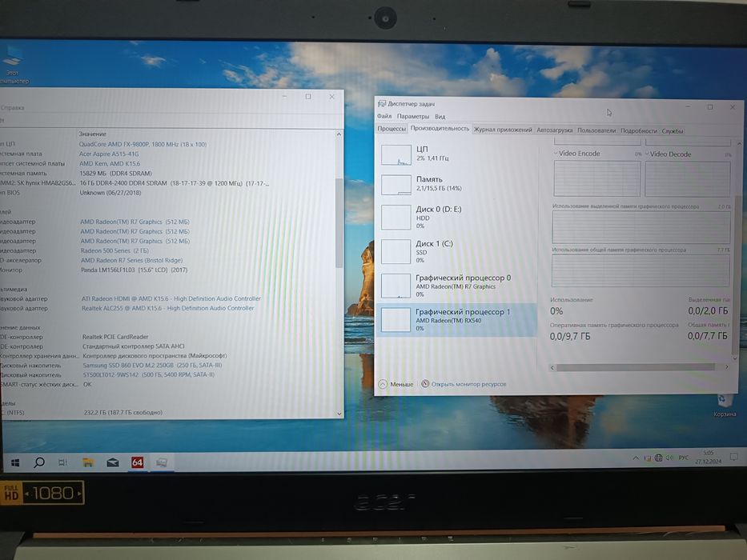Maximize the AIDA64 window
Viewport: 747px width, 560px height.
pyautogui.click(x=308, y=97)
